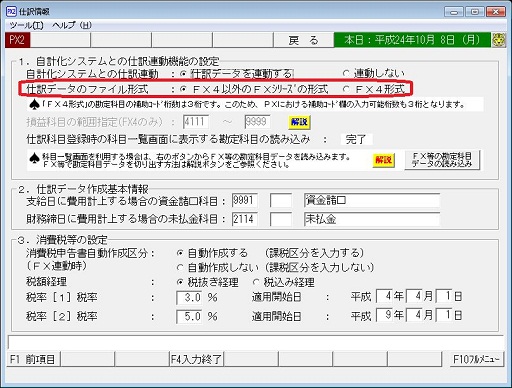Click sub-code field next to 9991

pyautogui.click(x=281, y=200)
